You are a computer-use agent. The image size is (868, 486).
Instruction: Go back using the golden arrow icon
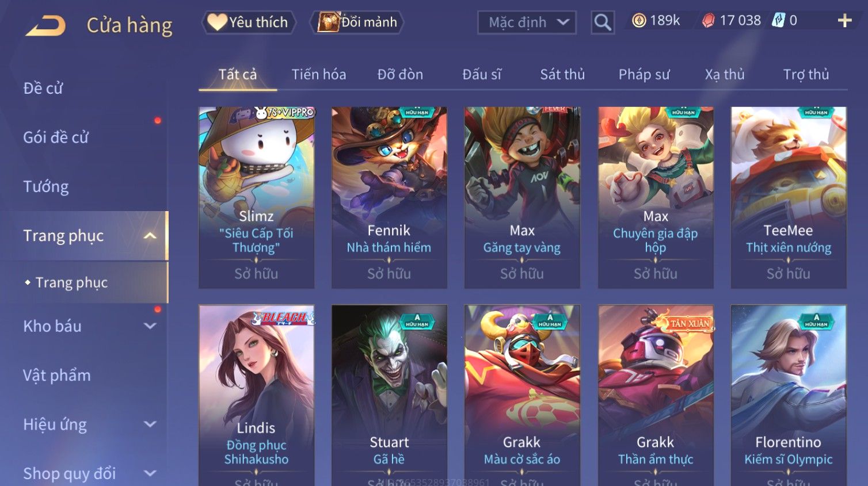coord(45,26)
